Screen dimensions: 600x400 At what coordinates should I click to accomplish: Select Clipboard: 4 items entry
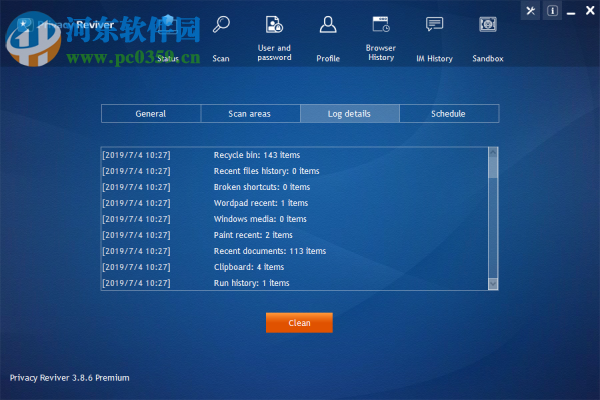[295, 267]
